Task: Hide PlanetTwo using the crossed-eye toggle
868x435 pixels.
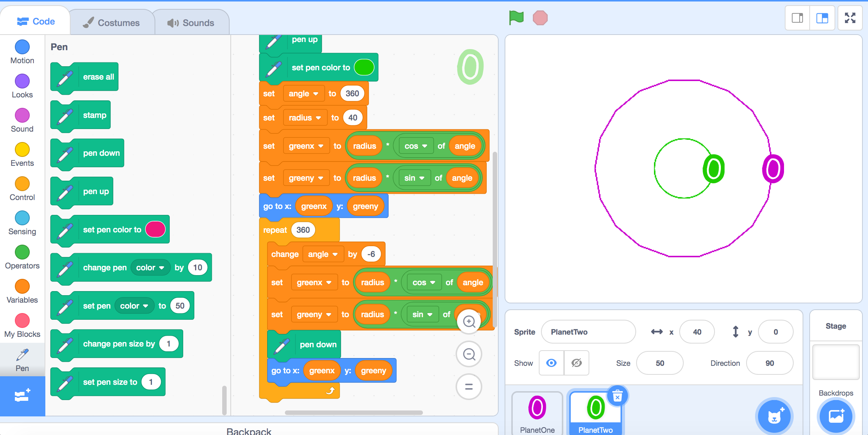Action: pyautogui.click(x=576, y=363)
